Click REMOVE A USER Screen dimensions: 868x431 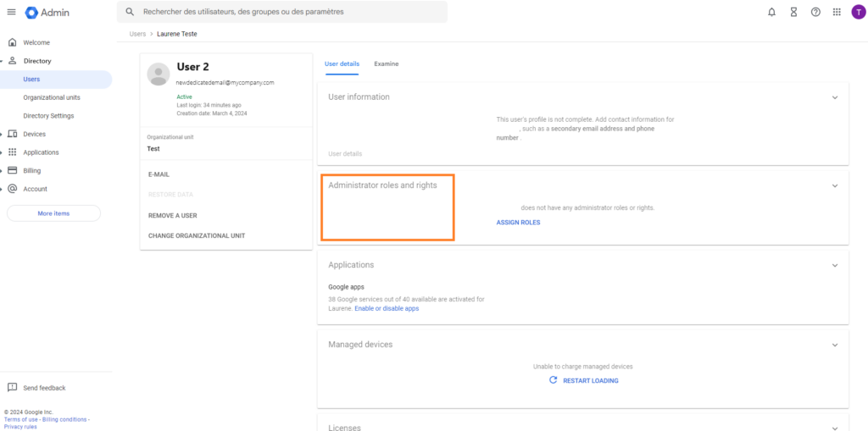[x=173, y=215]
